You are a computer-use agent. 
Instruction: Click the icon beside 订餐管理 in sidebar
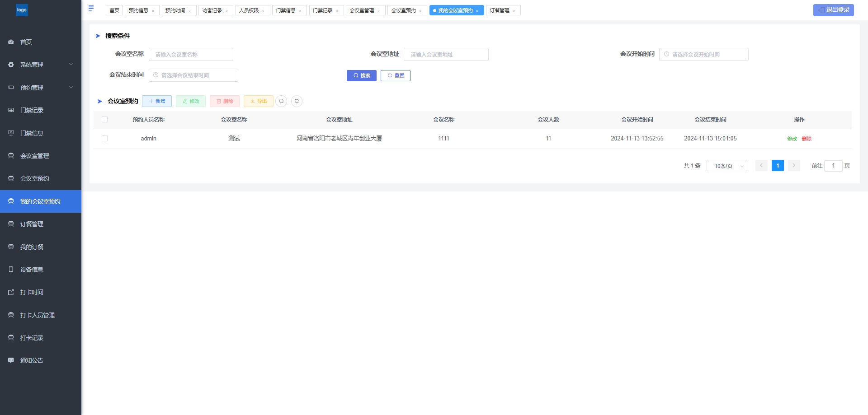click(x=11, y=224)
